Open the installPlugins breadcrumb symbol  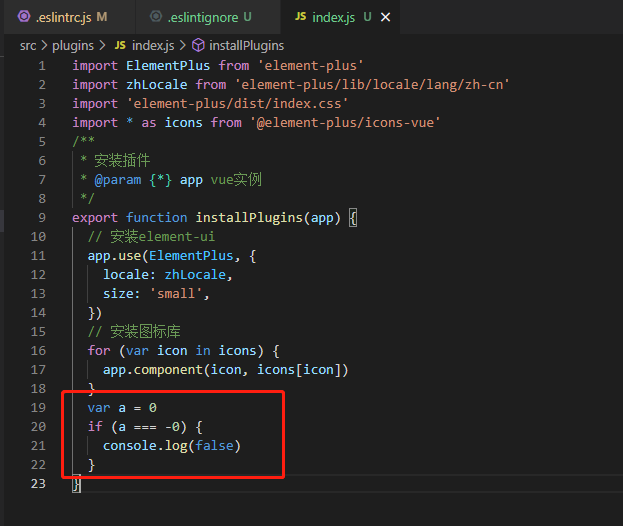coord(246,46)
